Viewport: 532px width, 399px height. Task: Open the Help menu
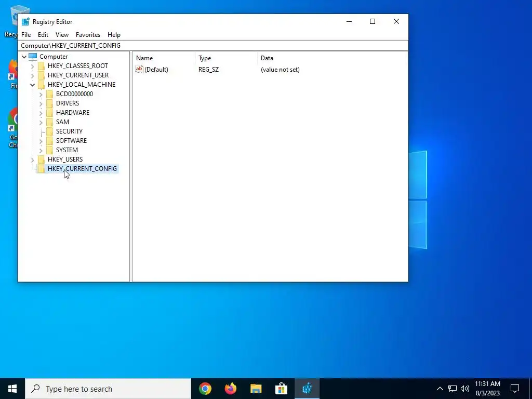[x=114, y=35]
